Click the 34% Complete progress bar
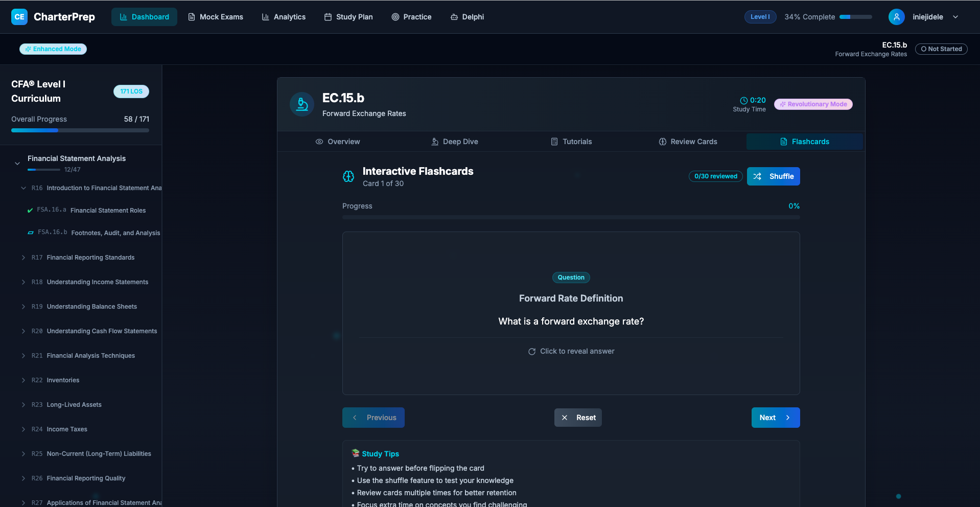The width and height of the screenshot is (980, 507). [856, 17]
